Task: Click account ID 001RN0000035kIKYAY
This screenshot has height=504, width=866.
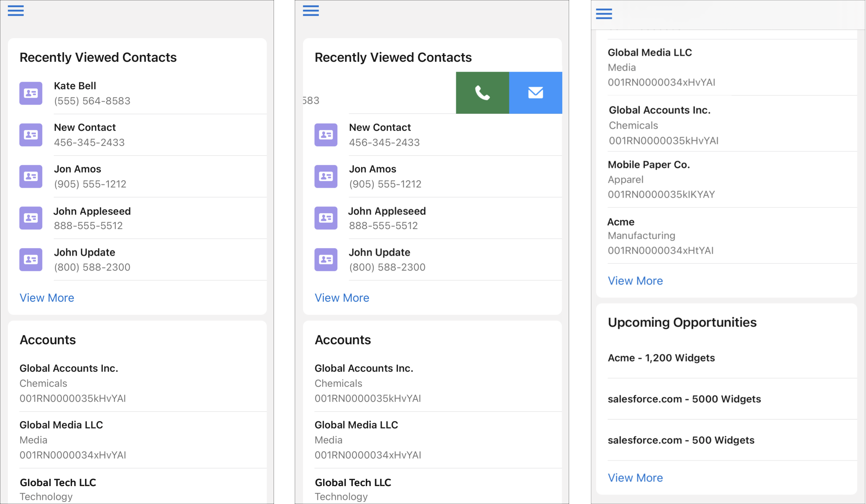Action: click(x=662, y=195)
